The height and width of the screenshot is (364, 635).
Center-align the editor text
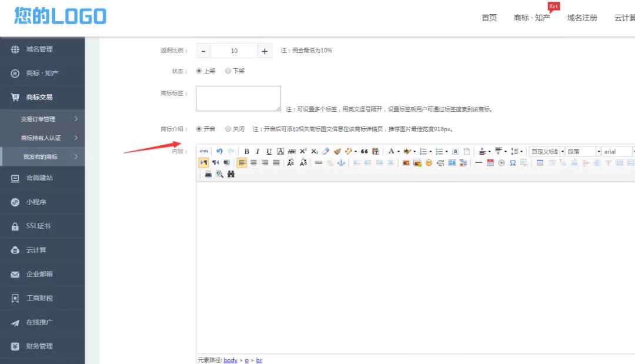[x=253, y=163]
